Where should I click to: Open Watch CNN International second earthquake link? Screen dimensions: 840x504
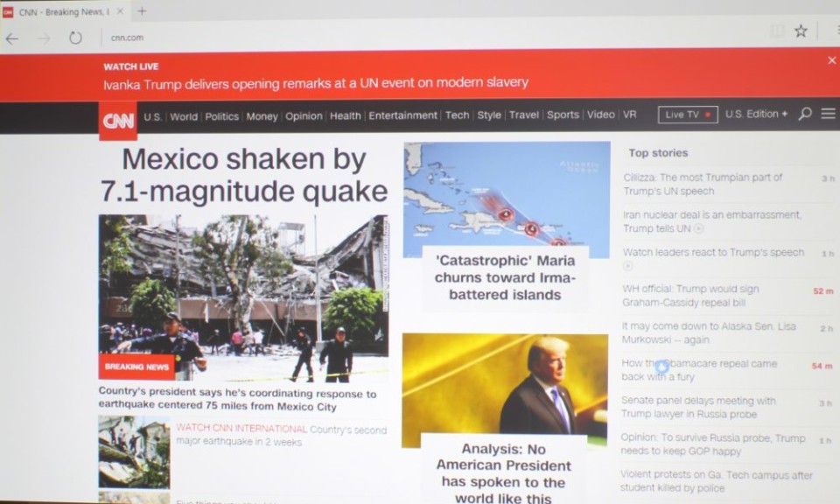click(x=281, y=436)
